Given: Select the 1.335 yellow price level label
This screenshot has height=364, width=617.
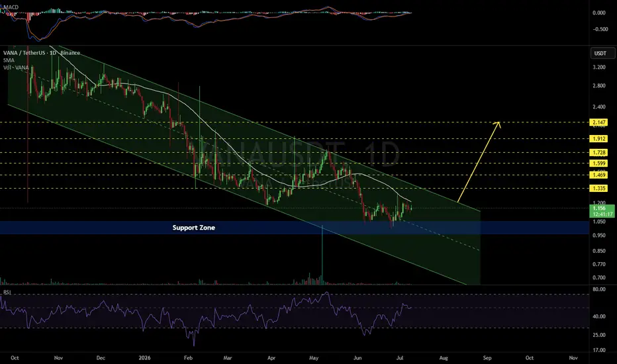Looking at the screenshot, I should pyautogui.click(x=598, y=189).
